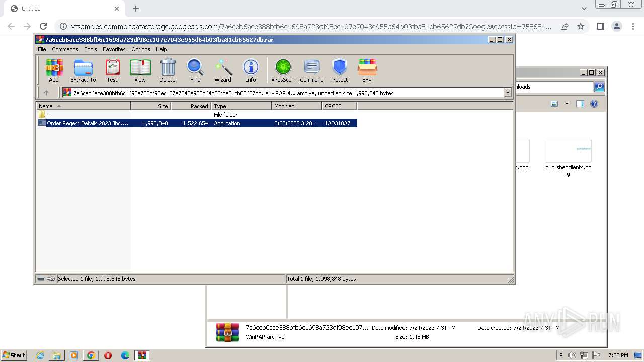Go back in the browser

coord(11,26)
